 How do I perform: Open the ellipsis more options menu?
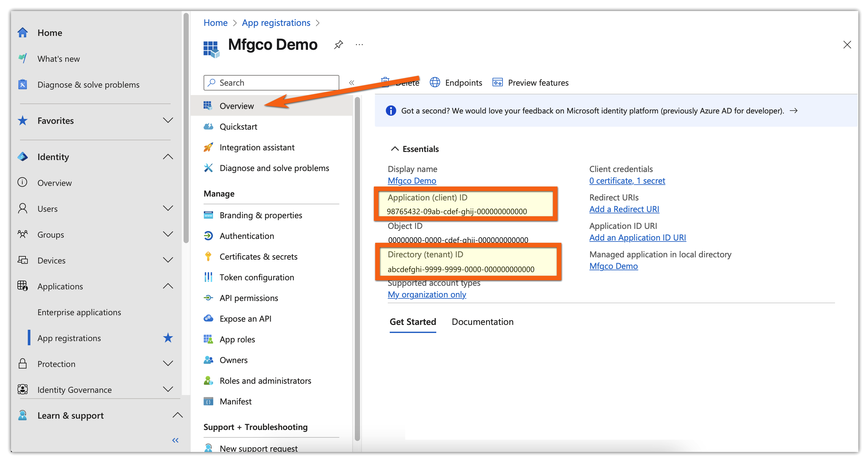359,45
